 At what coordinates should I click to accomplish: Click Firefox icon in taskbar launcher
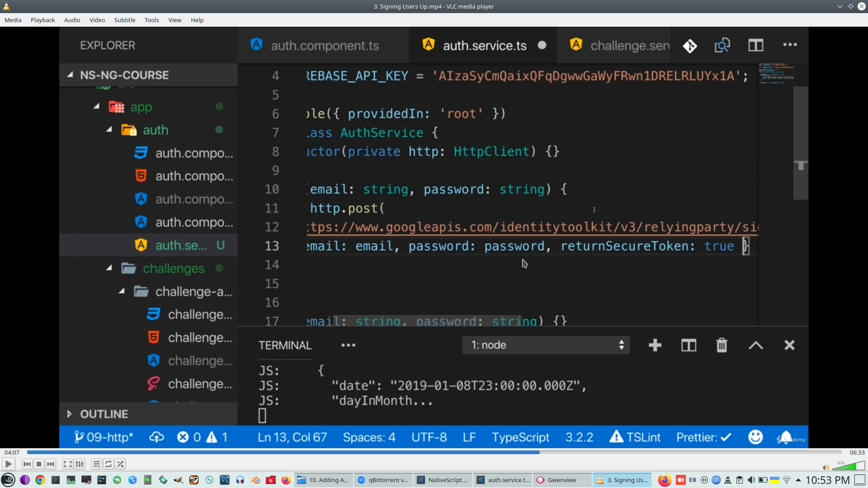[x=286, y=480]
